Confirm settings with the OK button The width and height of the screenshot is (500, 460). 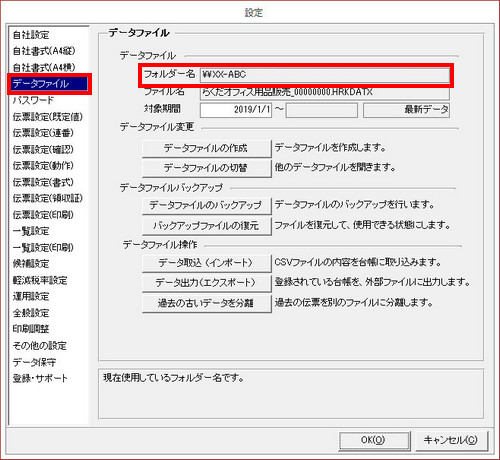pos(374,441)
